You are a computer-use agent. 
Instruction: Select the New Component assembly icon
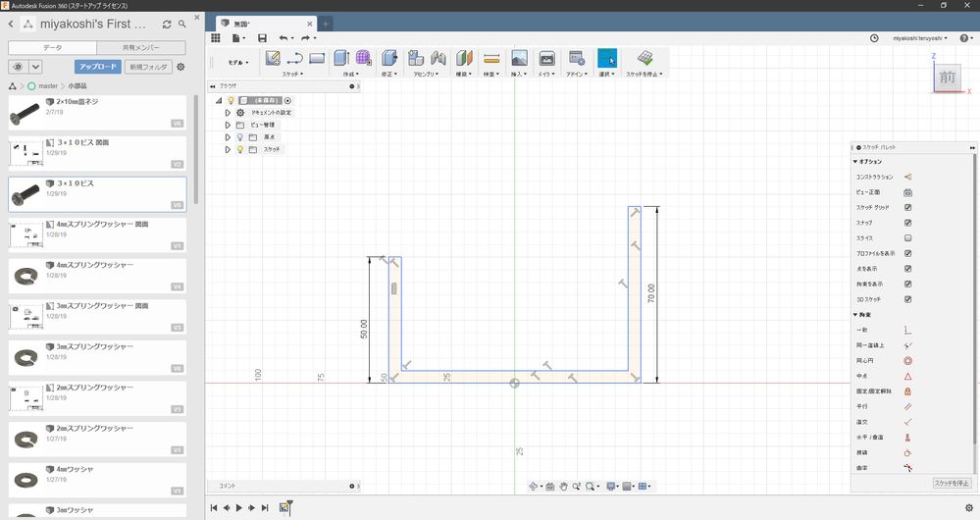(x=416, y=58)
